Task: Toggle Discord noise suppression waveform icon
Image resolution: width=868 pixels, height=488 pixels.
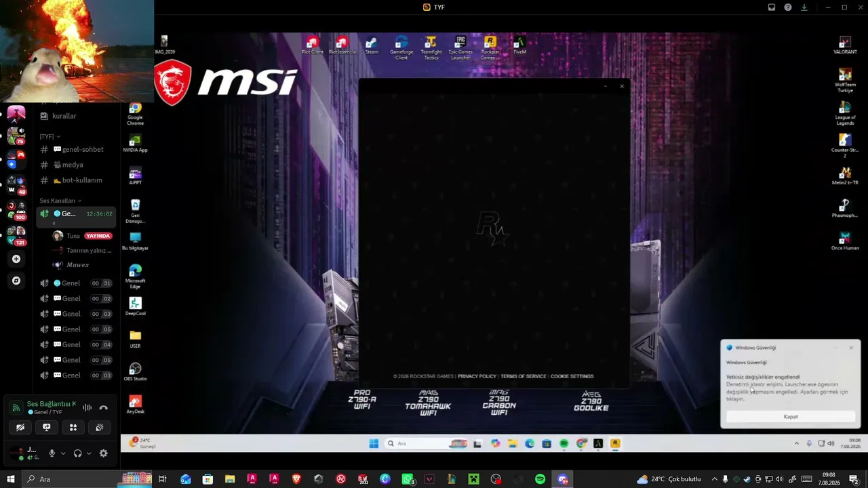Action: [87, 407]
